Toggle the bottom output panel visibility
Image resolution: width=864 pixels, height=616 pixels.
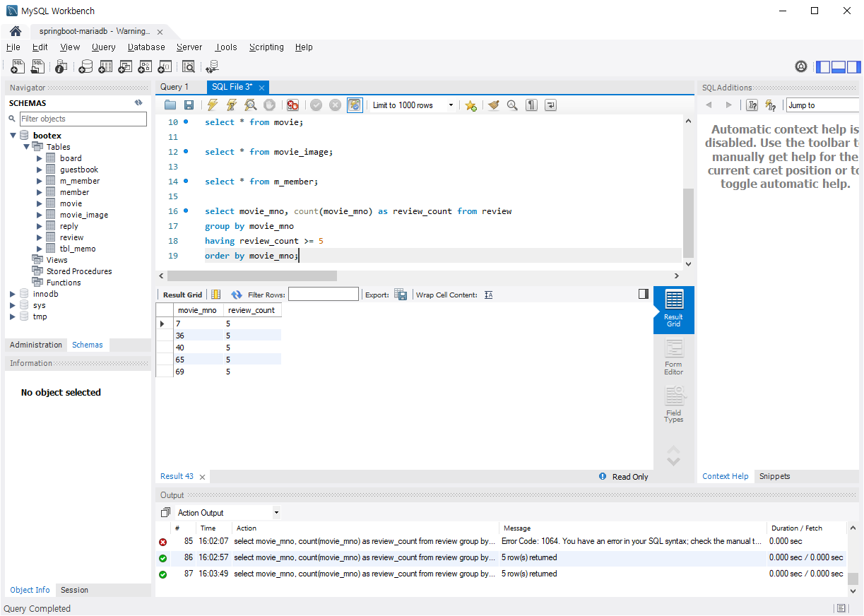(x=839, y=67)
